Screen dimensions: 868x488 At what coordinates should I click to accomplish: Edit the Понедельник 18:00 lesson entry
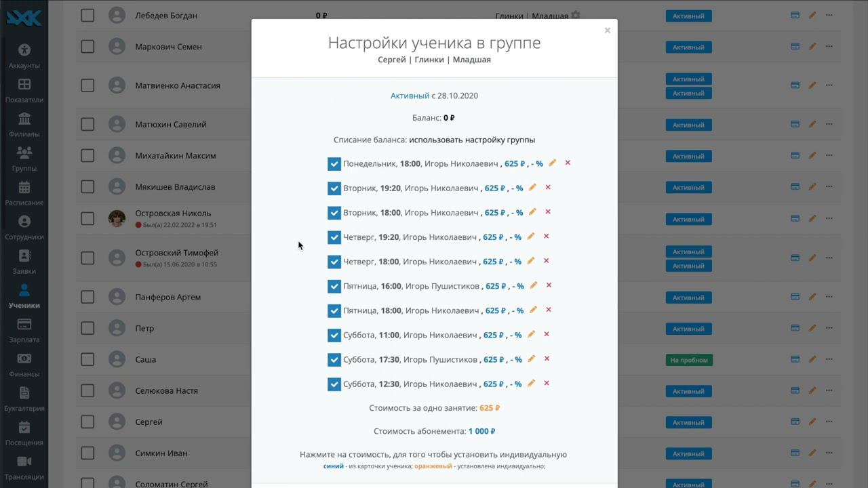click(x=552, y=163)
